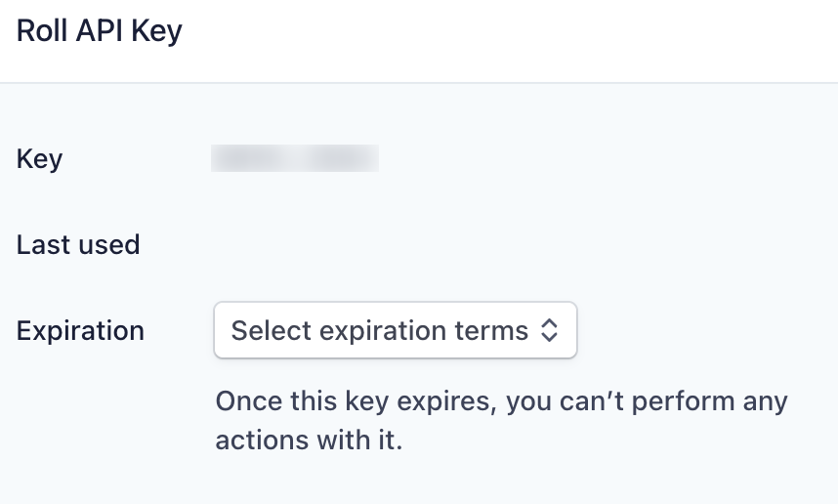The image size is (838, 504).
Task: Click the word 'terms' in the expiration selector
Action: 496,331
